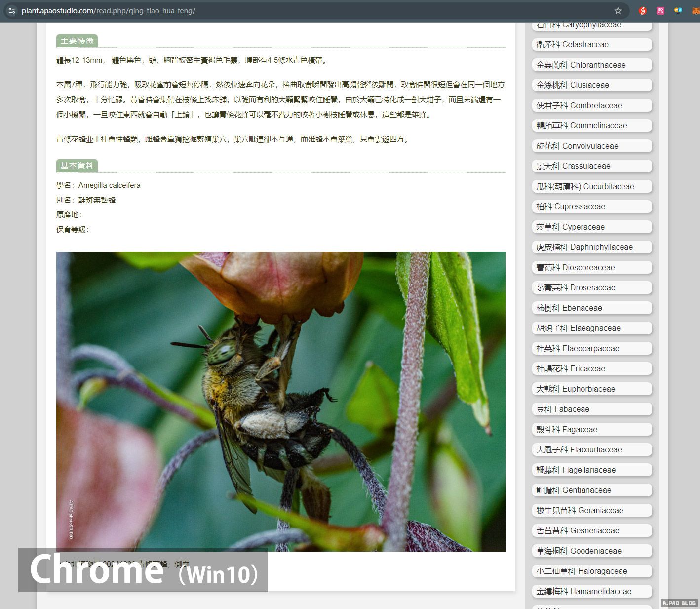Click the 主要特徵 section heading tab
Screen dimensions: 700x609
tap(77, 41)
